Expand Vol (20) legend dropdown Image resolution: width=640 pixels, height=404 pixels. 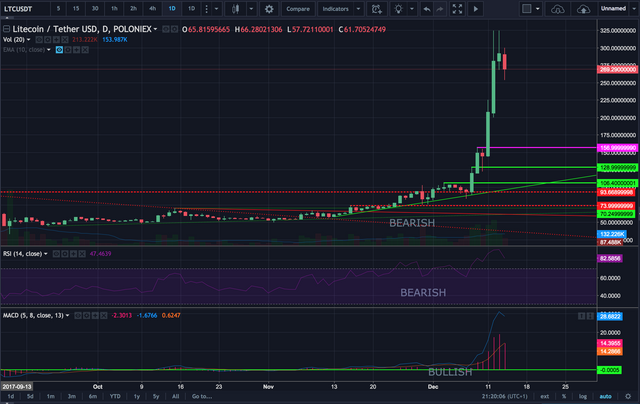(x=28, y=40)
